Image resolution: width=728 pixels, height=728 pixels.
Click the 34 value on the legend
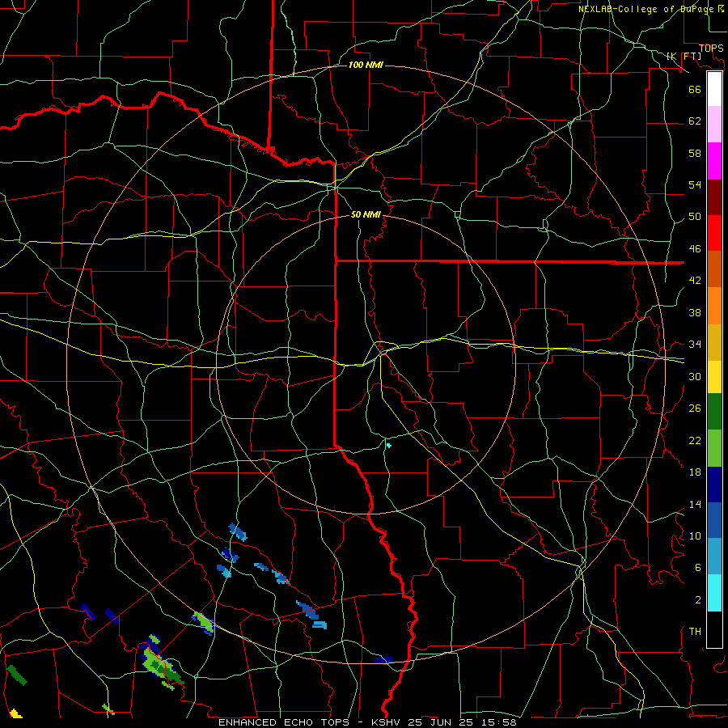(x=695, y=345)
